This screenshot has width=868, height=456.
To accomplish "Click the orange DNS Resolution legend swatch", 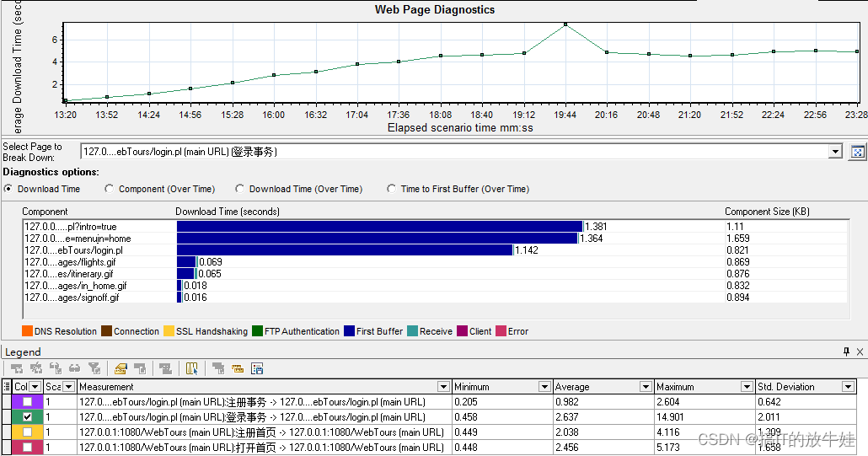I will pos(27,331).
